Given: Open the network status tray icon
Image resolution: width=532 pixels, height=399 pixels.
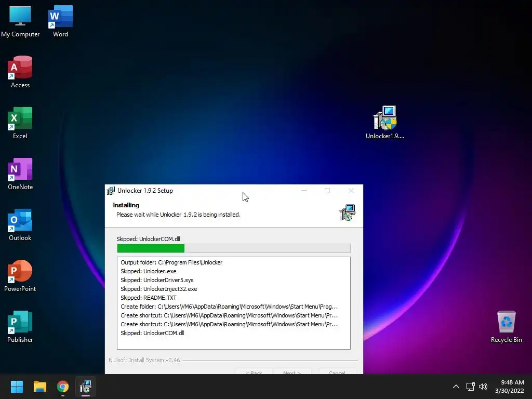Looking at the screenshot, I should pyautogui.click(x=470, y=387).
